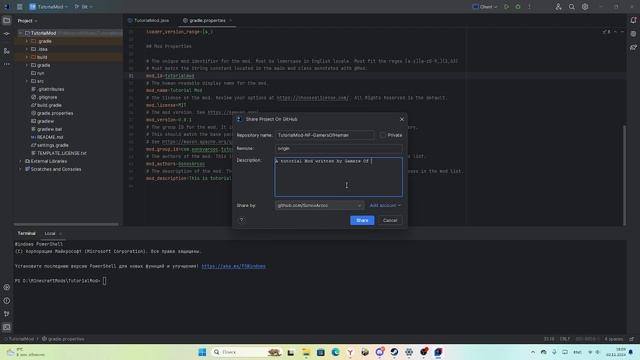The width and height of the screenshot is (640, 360).
Task: Click the Remote name input field
Action: (339, 149)
